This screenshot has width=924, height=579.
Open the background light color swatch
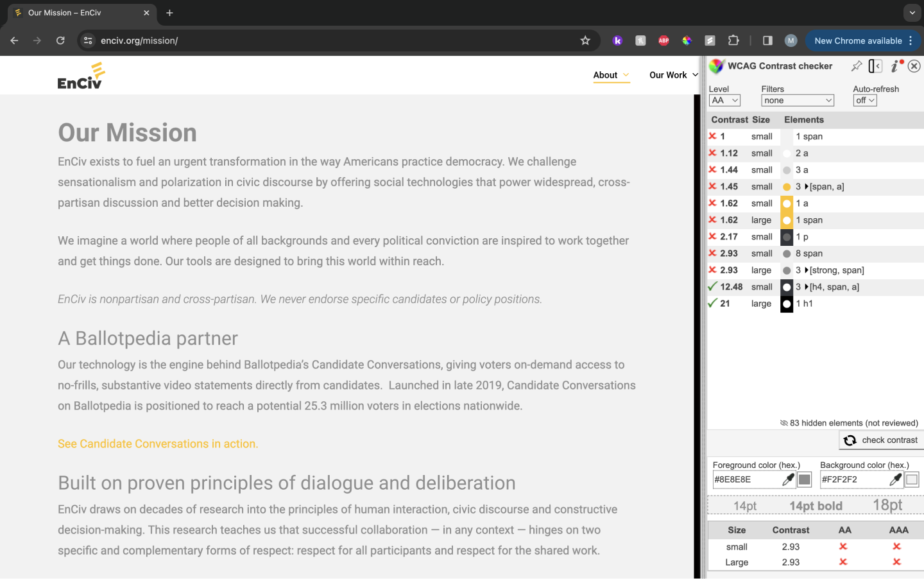912,480
